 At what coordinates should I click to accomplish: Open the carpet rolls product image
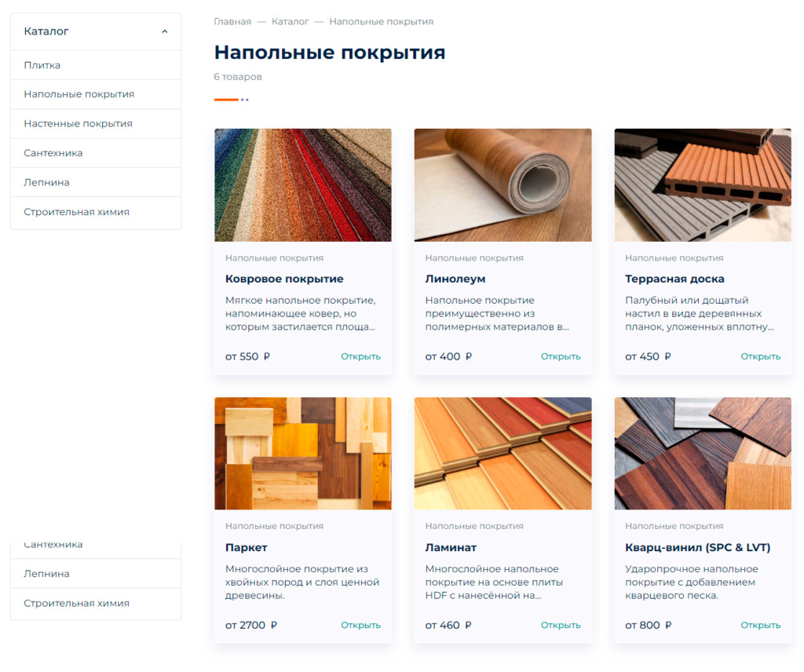pyautogui.click(x=303, y=185)
